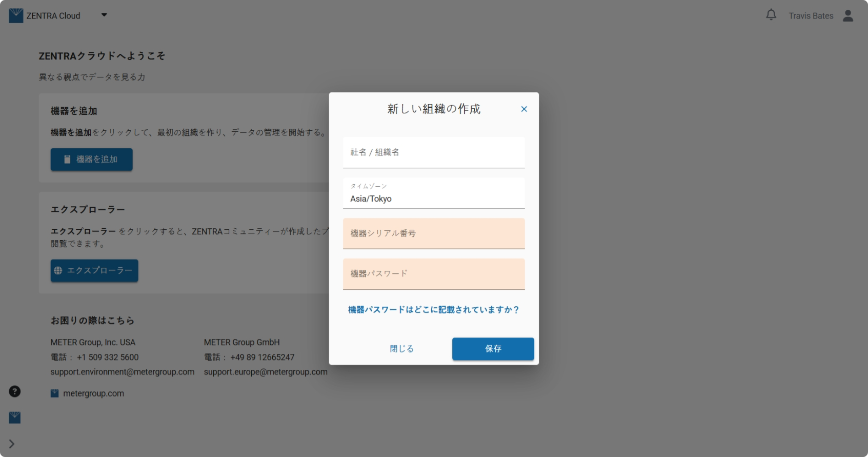The width and height of the screenshot is (868, 457).
Task: Open 機器パスワードはどこに記載されていますか link
Action: (x=434, y=310)
